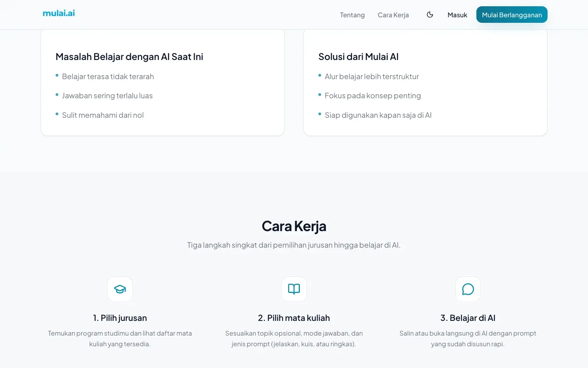Screen dimensions: 588x368
Task: Click 'Jawaban sering terlalu luas' bullet
Action: pyautogui.click(x=107, y=96)
